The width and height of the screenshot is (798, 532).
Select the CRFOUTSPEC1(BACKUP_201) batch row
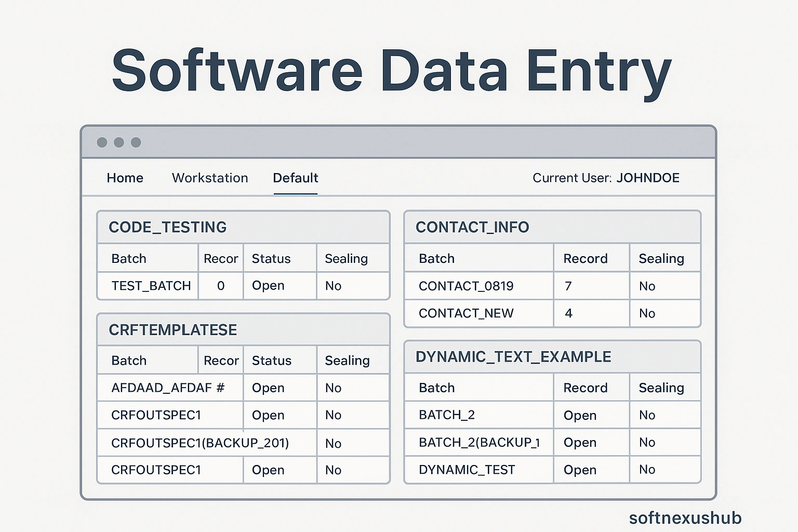point(199,443)
